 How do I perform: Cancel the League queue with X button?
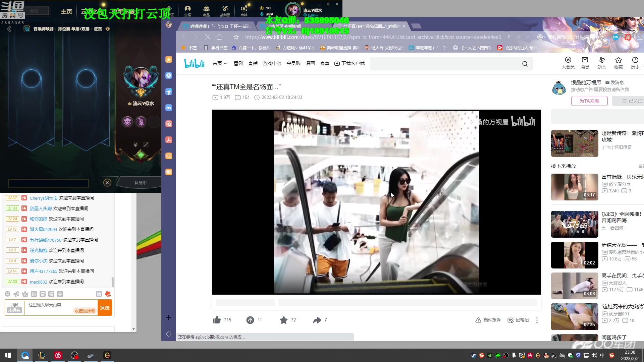pyautogui.click(x=107, y=183)
